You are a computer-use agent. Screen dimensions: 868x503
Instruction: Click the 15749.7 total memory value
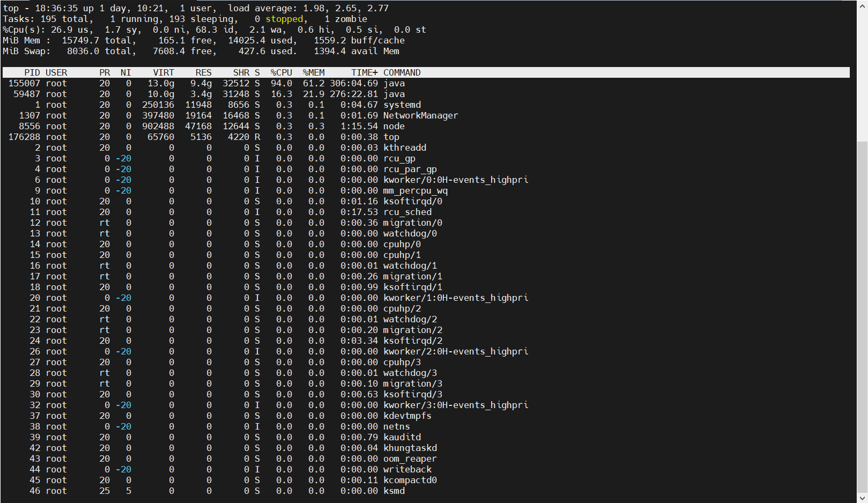80,40
